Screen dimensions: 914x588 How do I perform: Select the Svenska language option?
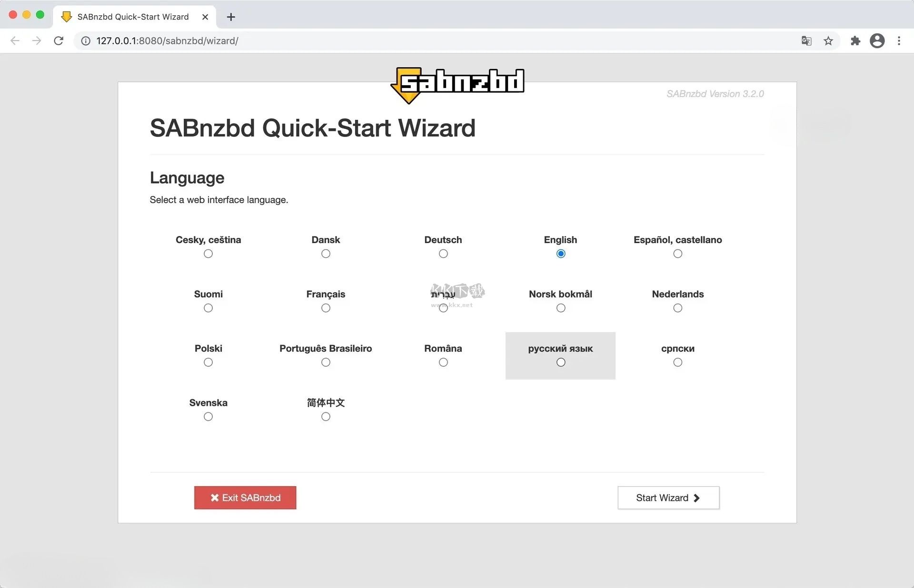pos(208,416)
